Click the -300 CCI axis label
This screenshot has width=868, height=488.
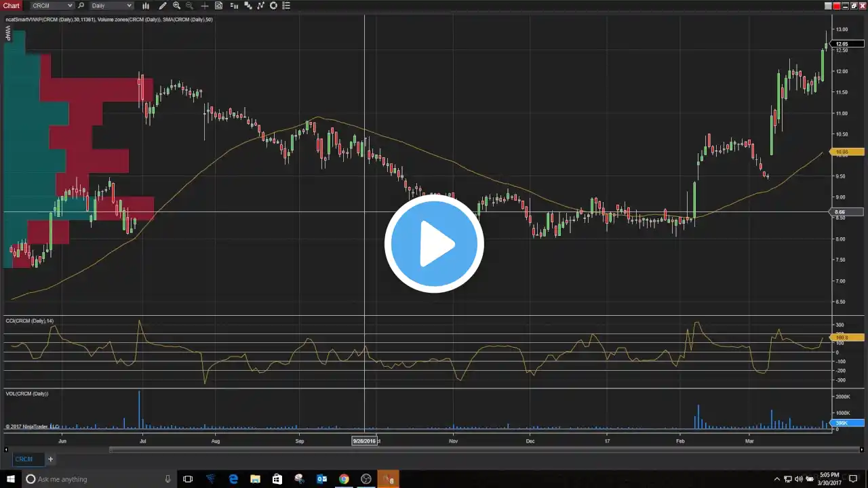coord(840,380)
